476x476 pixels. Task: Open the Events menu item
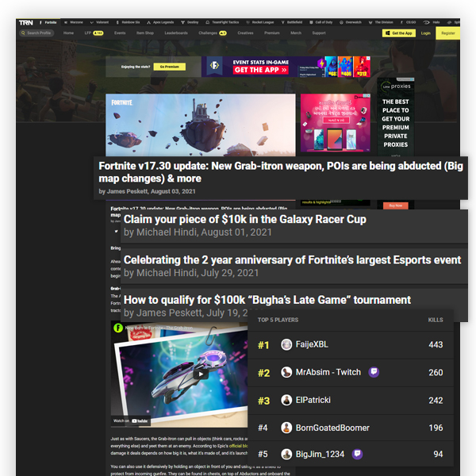click(120, 33)
